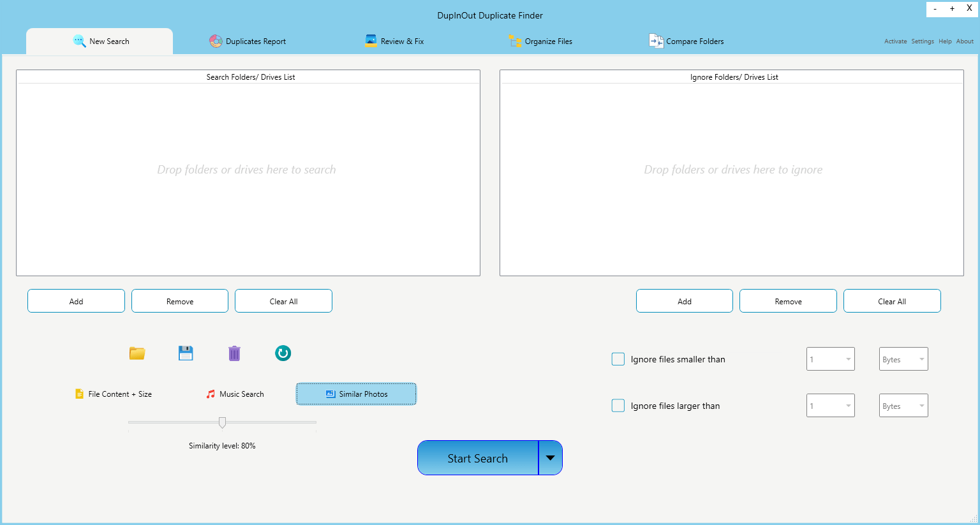Click the yellow open-folder icon
Image resolution: width=980 pixels, height=525 pixels.
(x=137, y=353)
